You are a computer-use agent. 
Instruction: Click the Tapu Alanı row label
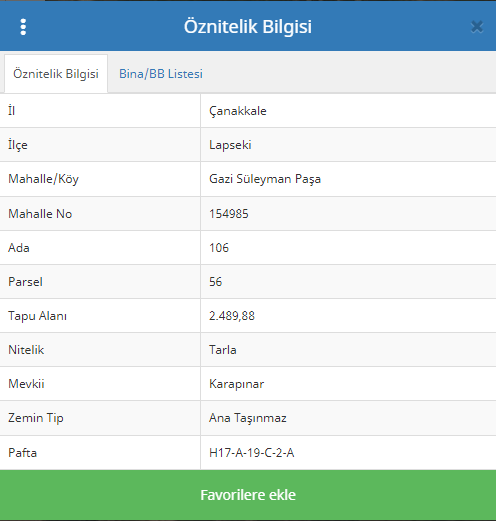(37, 316)
